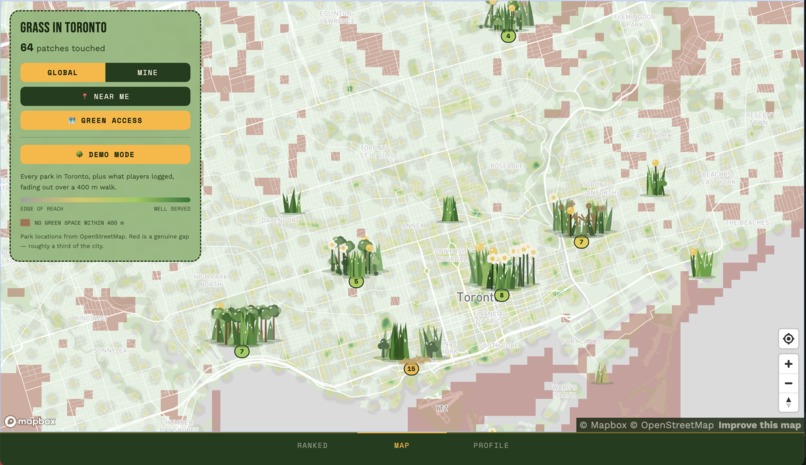
Task: Select the small grass marker on the island
Action: point(602,373)
